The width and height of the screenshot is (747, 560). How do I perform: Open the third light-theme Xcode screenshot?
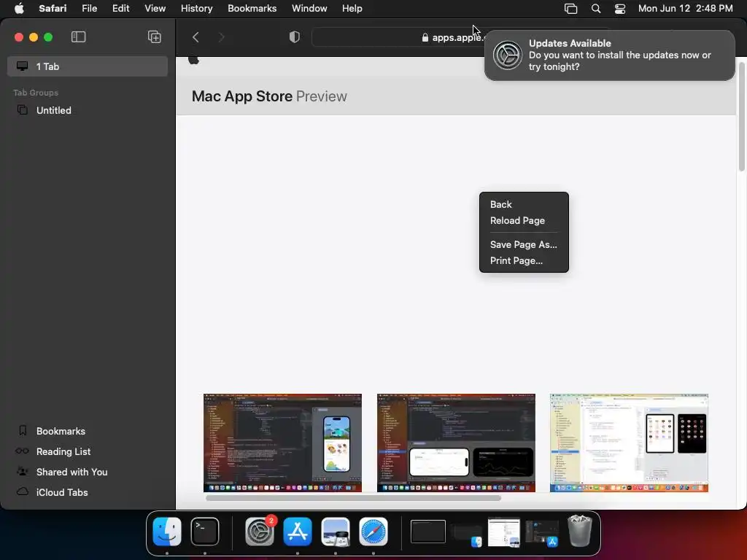629,443
